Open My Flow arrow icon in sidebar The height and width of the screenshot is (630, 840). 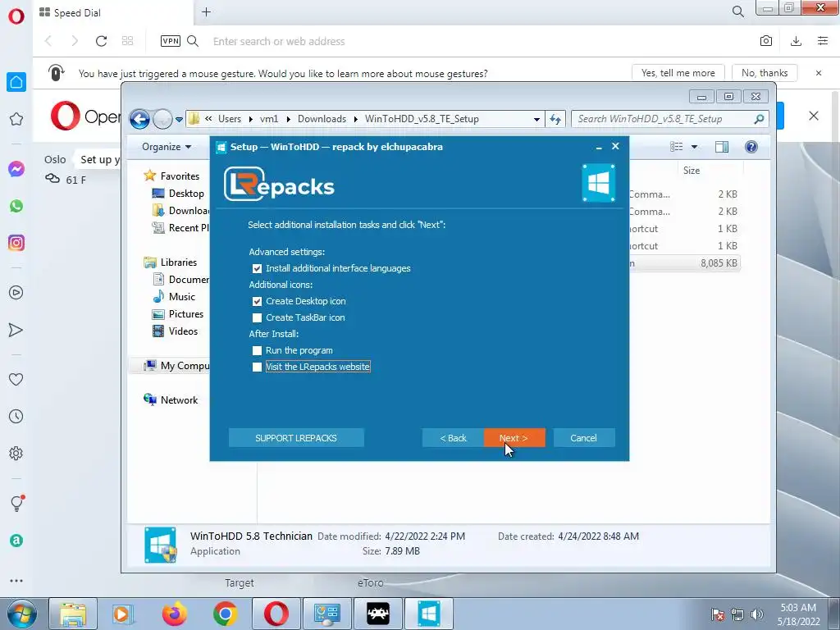pyautogui.click(x=16, y=330)
